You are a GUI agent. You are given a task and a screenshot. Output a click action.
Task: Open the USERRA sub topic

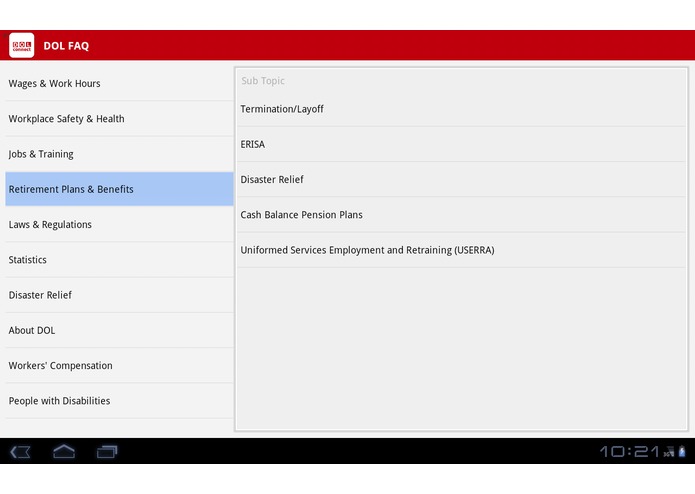pyautogui.click(x=461, y=250)
